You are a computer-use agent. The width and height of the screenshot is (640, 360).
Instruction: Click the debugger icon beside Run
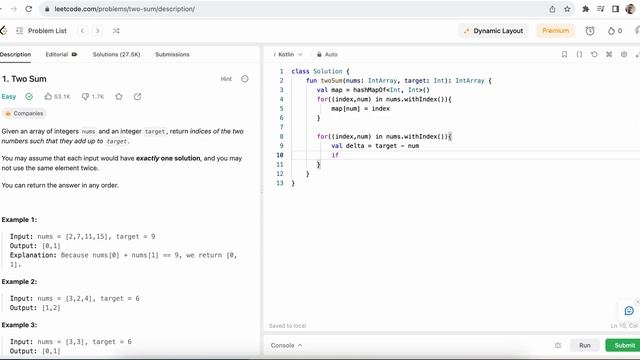(x=558, y=345)
